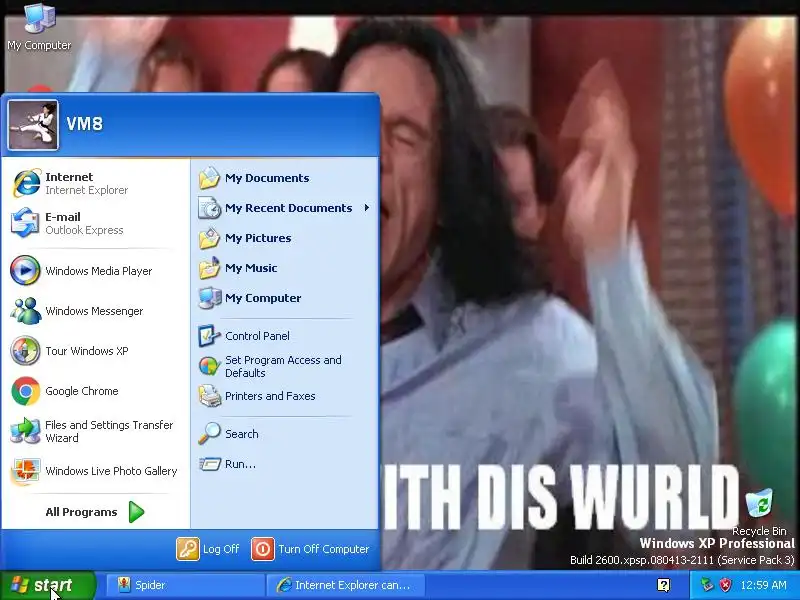Image resolution: width=800 pixels, height=600 pixels.
Task: Expand All Programs list
Action: [95, 512]
